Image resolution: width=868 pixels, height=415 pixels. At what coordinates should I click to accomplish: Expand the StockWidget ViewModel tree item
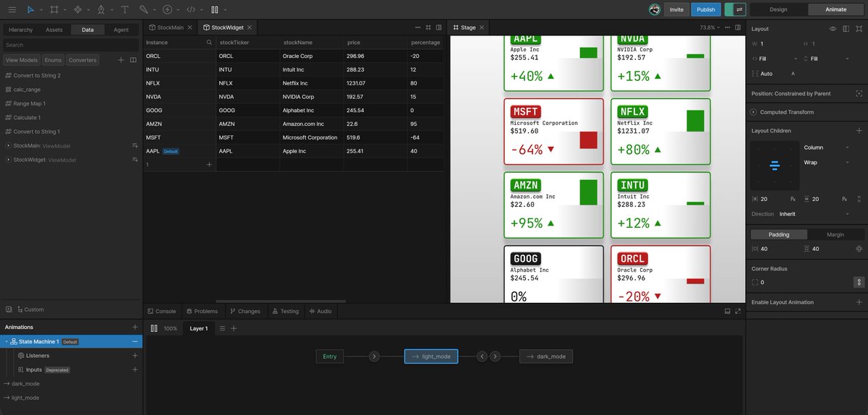pyautogui.click(x=7, y=160)
